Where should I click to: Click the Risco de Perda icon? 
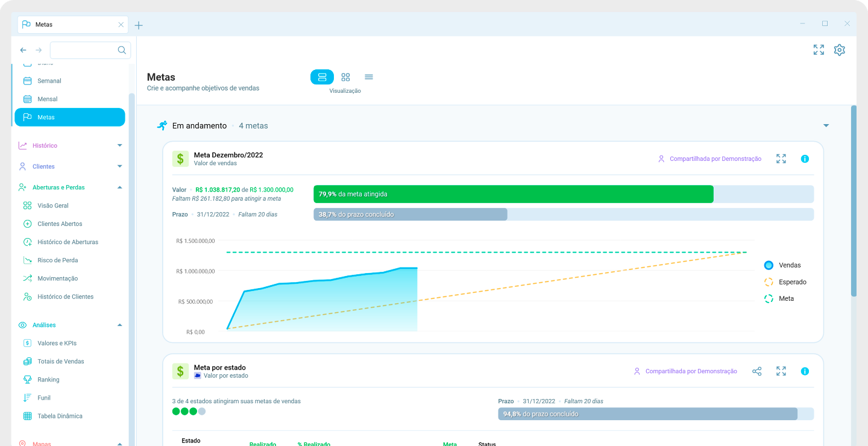click(27, 260)
